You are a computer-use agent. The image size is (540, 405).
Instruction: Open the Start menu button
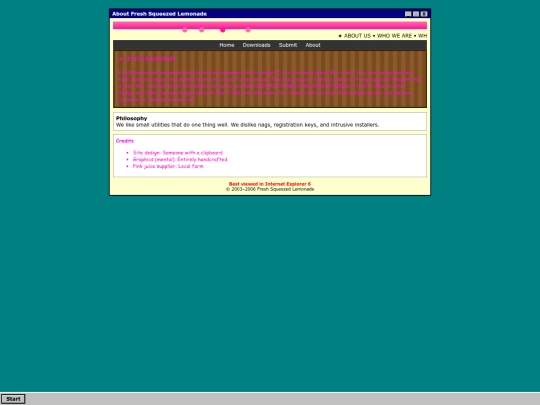tap(13, 399)
